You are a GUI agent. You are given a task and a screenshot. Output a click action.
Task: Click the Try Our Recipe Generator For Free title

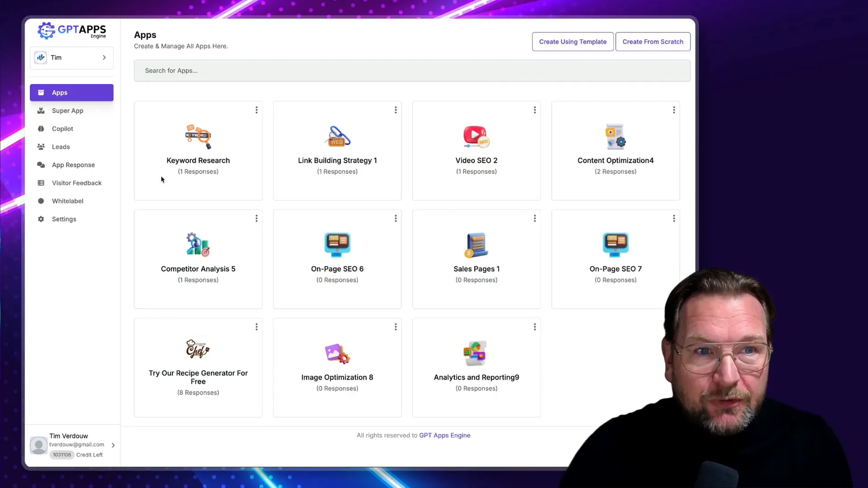point(198,377)
